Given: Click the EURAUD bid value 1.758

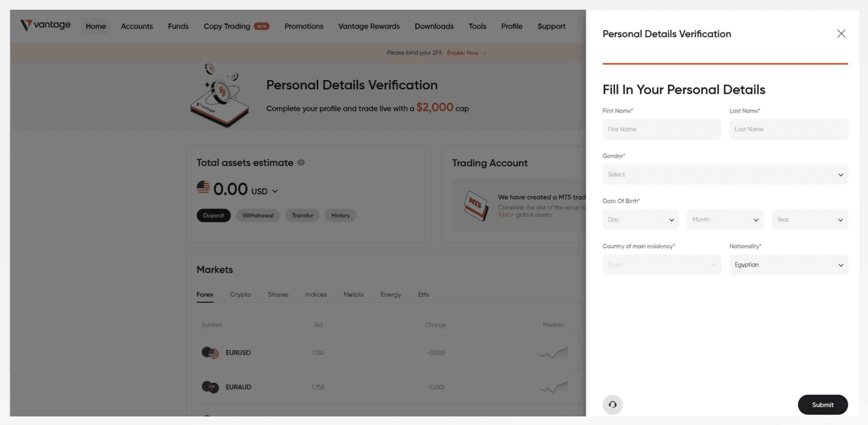Looking at the screenshot, I should (318, 387).
